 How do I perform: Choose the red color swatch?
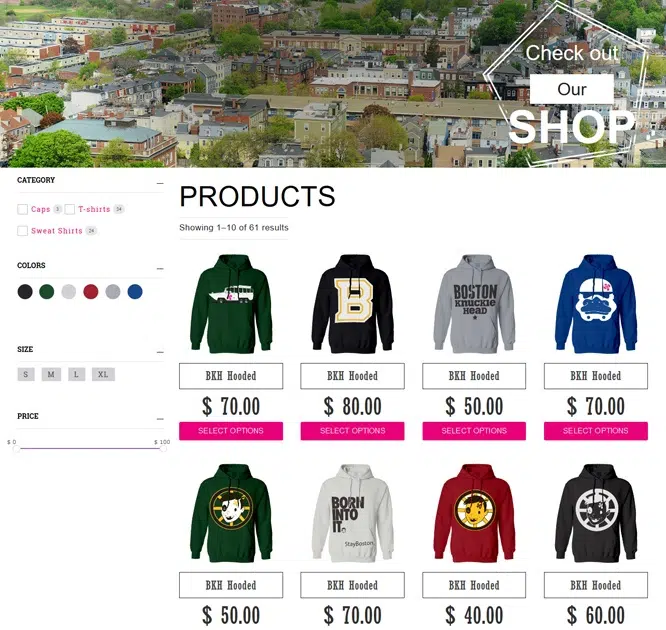[91, 292]
